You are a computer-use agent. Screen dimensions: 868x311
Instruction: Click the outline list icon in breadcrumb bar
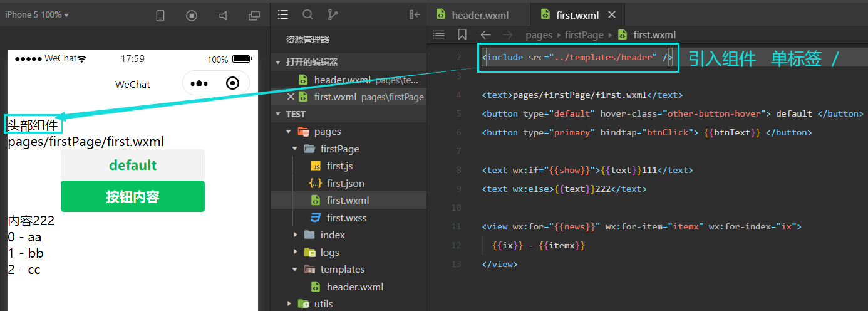pos(439,34)
